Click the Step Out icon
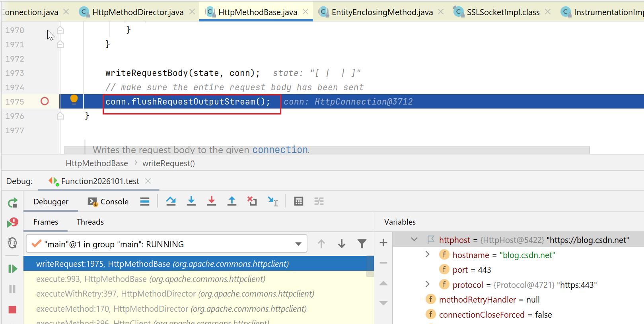This screenshot has height=324, width=644. coord(232,201)
